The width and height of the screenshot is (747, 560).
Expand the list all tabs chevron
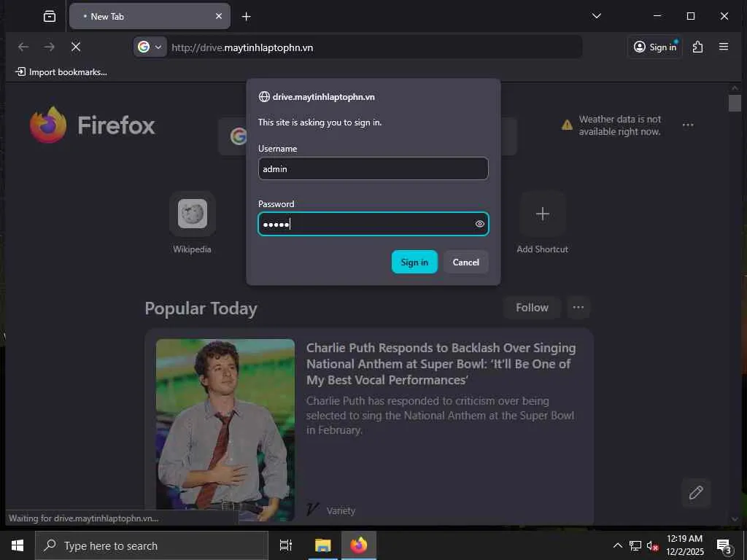[597, 16]
